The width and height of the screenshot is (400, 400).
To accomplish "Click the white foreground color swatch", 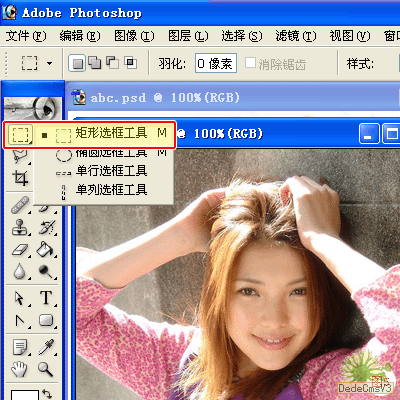I will (x=25, y=395).
